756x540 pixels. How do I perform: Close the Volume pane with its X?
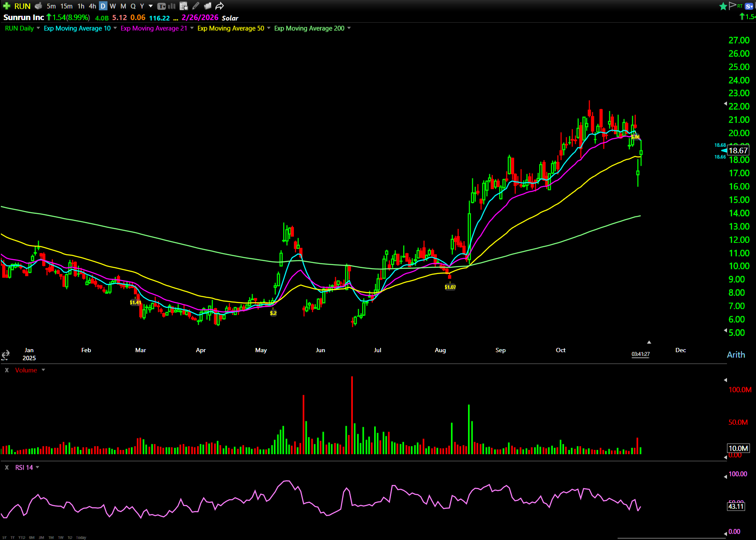(x=7, y=370)
